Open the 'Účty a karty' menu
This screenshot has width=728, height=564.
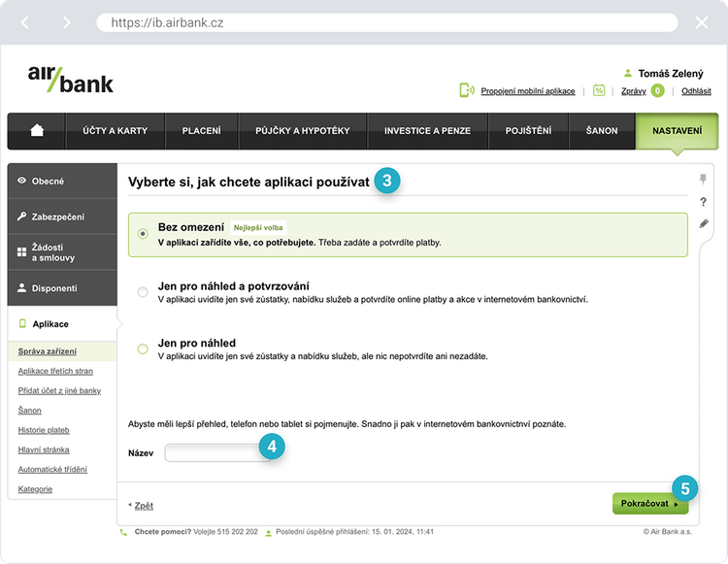115,131
